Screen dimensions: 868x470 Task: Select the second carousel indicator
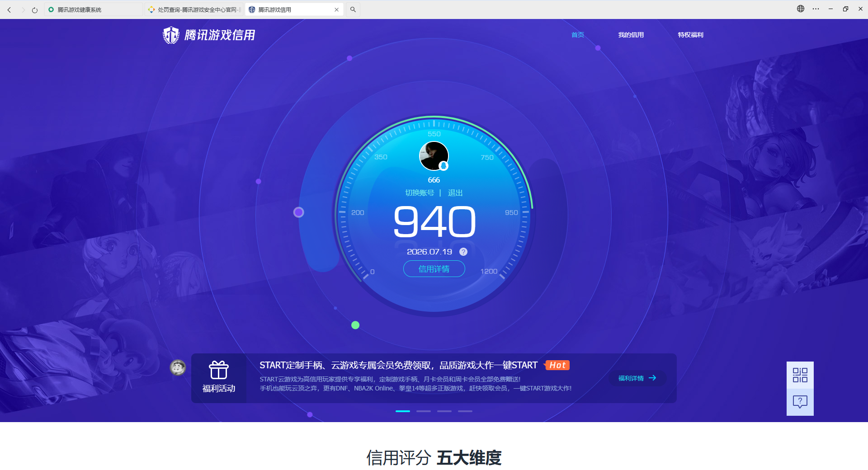point(424,411)
